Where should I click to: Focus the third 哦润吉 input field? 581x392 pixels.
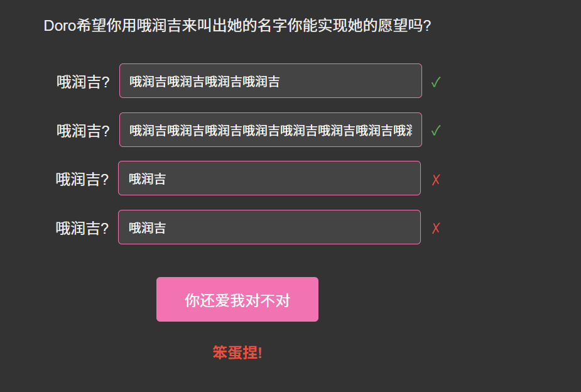click(x=269, y=178)
